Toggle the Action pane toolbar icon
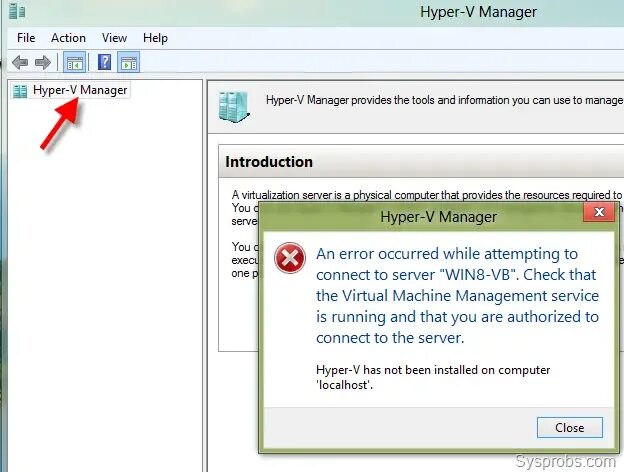The width and height of the screenshot is (624, 472). 129,62
